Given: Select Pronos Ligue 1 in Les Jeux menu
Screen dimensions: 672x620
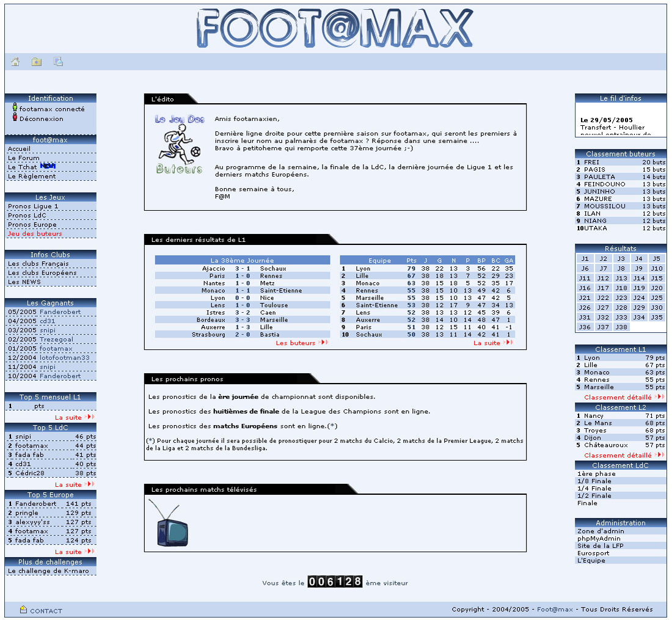Looking at the screenshot, I should [33, 206].
